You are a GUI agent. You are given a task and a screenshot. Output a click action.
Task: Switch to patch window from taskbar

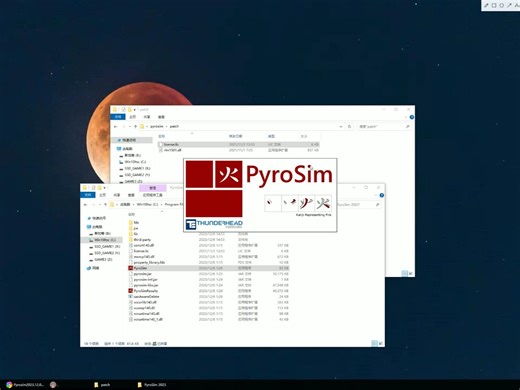point(102,385)
